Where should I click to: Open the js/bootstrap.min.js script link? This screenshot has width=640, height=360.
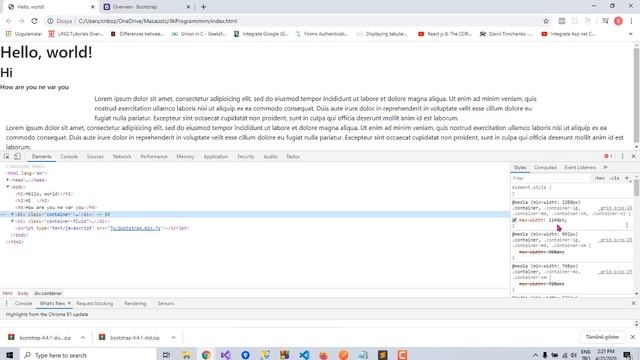pyautogui.click(x=135, y=228)
